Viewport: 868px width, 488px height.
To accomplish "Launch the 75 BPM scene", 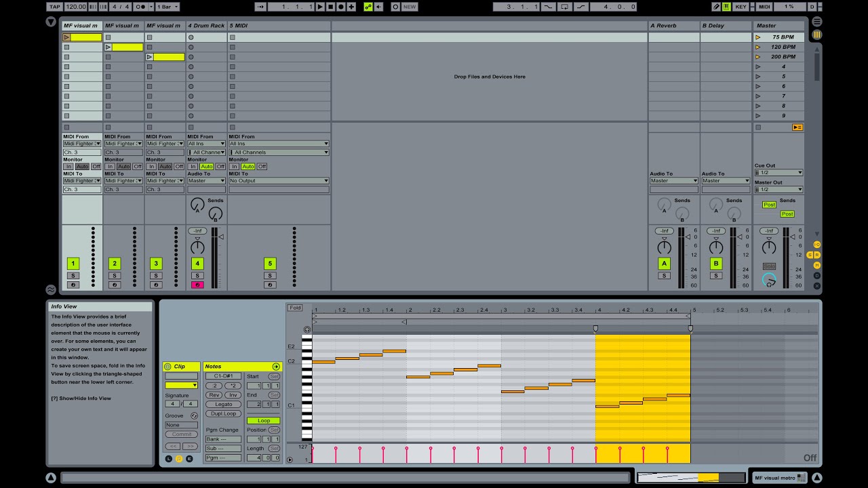I will click(x=758, y=37).
